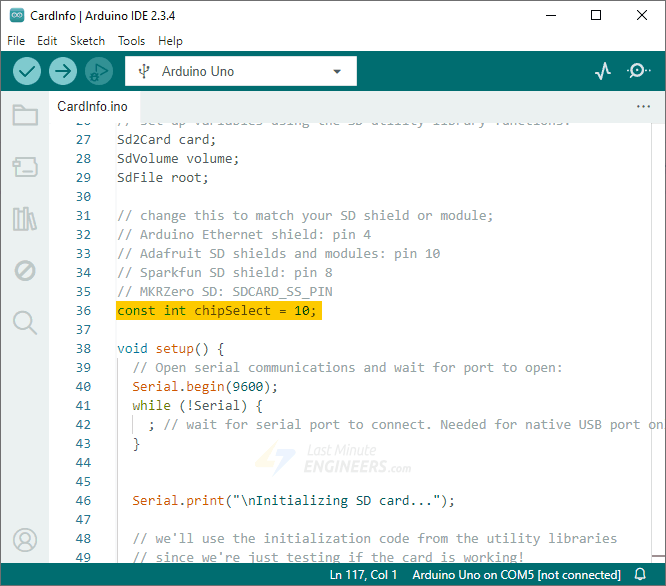The image size is (666, 586).
Task: Open the notifications bell in status bar
Action: (x=641, y=575)
